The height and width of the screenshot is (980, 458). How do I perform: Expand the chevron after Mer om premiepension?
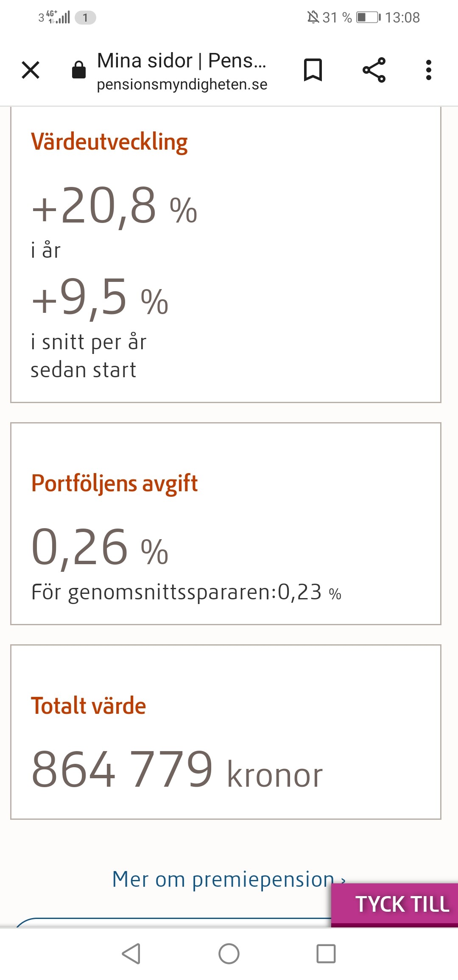[343, 881]
